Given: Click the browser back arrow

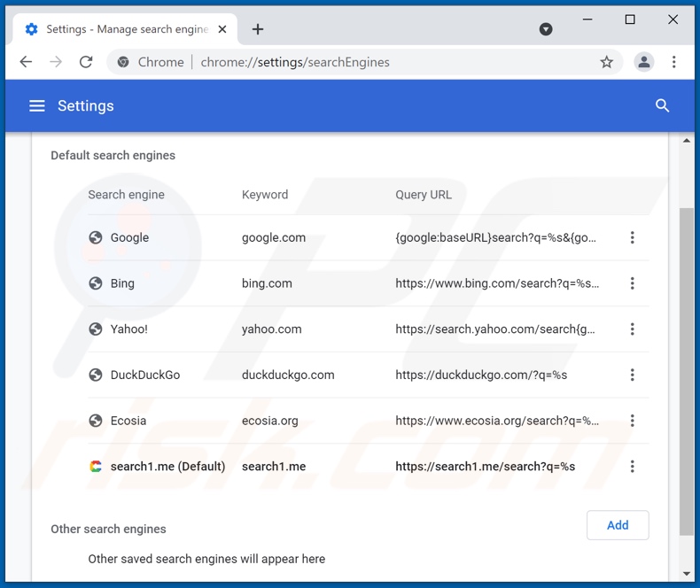Looking at the screenshot, I should (x=26, y=62).
